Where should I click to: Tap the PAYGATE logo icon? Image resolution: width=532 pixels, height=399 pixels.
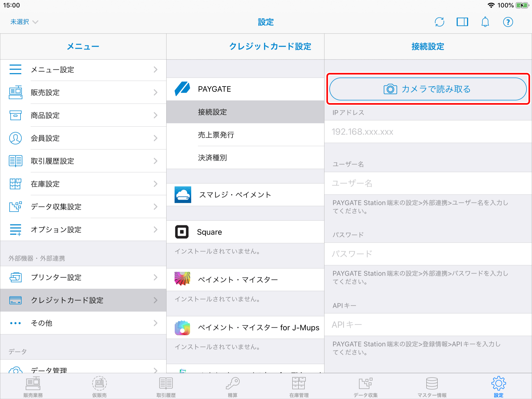click(x=182, y=89)
